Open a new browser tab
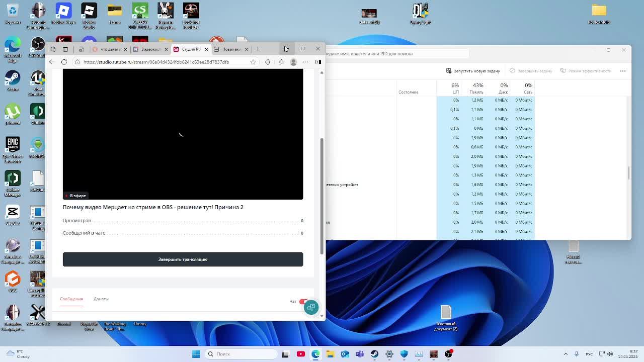The height and width of the screenshot is (362, 644). pos(258,49)
